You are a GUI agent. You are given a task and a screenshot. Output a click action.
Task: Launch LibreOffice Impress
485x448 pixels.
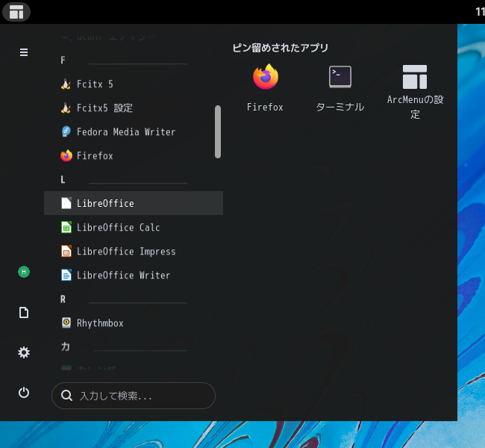click(x=134, y=251)
